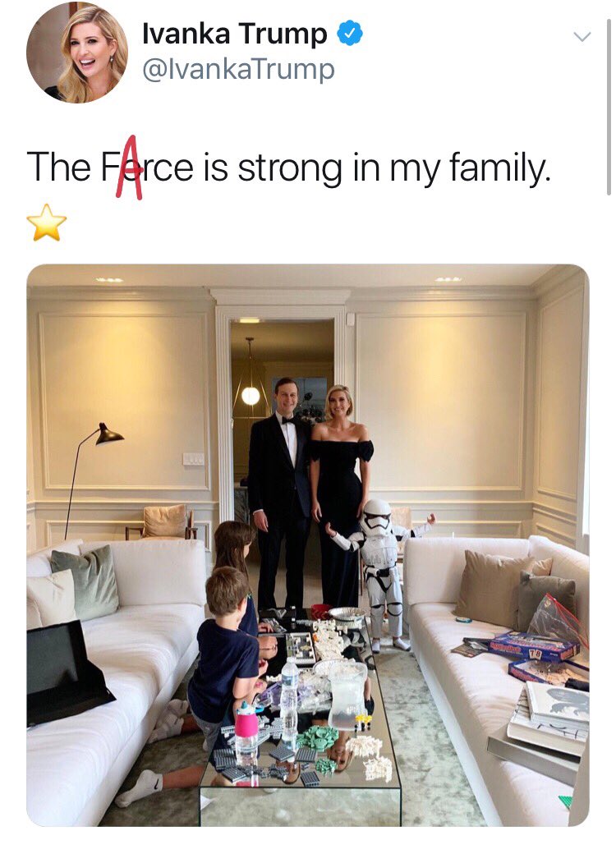Click the wall light switch in photo
The image size is (616, 863).
(193, 458)
